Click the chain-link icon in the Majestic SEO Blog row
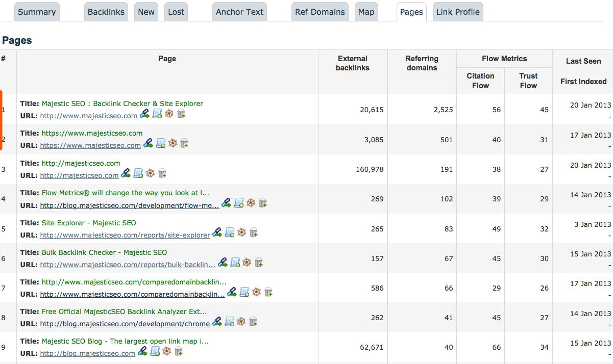Screen dimensions: 613x364 pos(142,350)
